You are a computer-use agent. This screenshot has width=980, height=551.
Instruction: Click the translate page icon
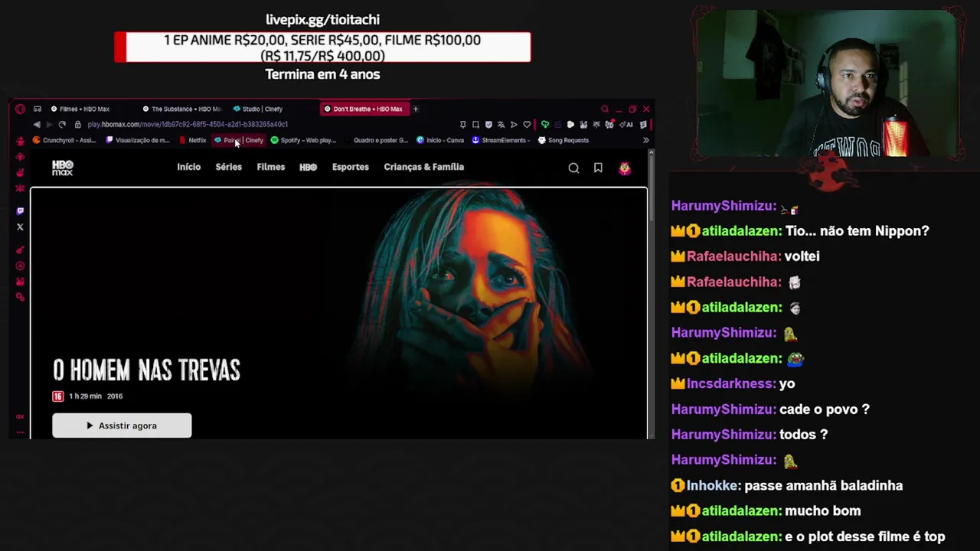click(501, 125)
